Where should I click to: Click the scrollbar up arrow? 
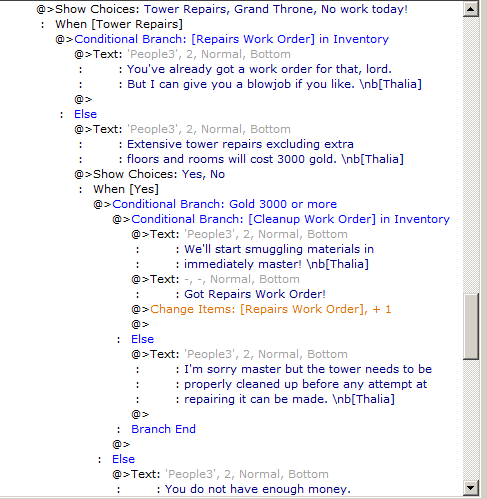click(471, 9)
